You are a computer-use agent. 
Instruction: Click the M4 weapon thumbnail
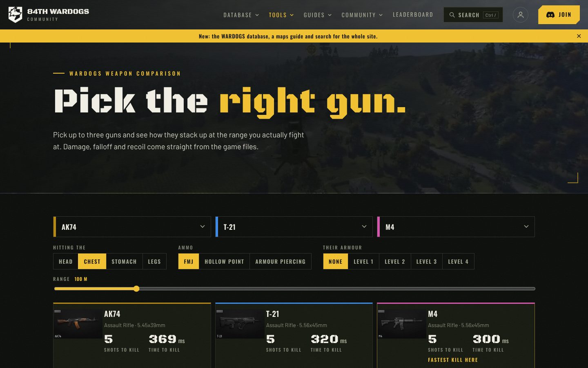(402, 323)
